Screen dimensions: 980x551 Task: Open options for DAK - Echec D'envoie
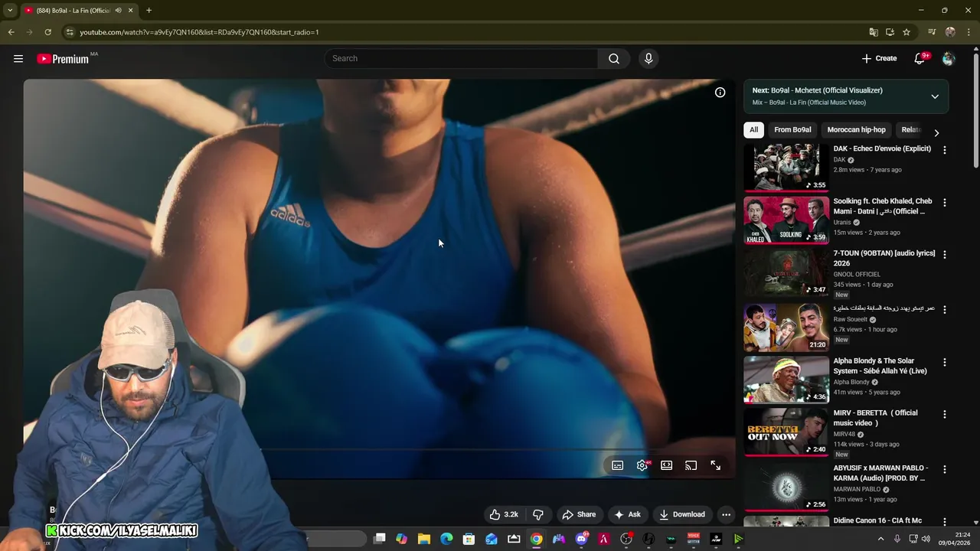coord(944,151)
